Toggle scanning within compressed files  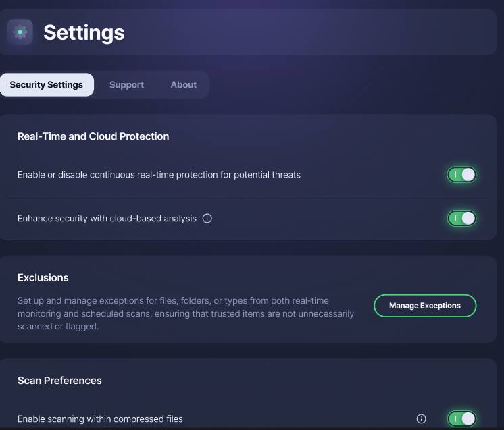click(461, 419)
